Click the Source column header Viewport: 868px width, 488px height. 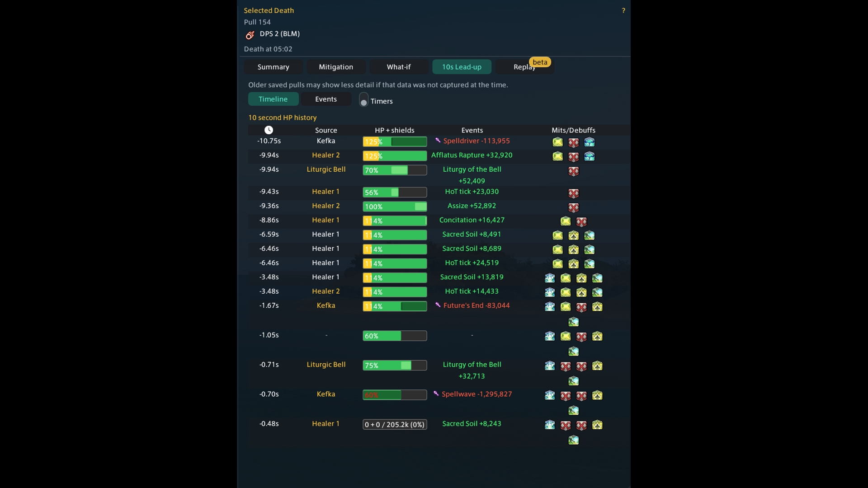click(326, 130)
